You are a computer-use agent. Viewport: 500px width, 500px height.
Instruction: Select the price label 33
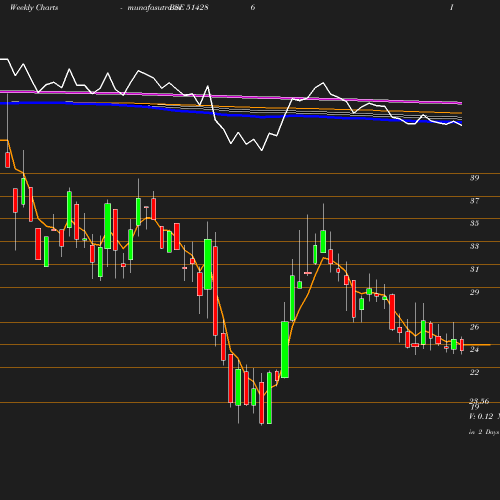tap(474, 246)
